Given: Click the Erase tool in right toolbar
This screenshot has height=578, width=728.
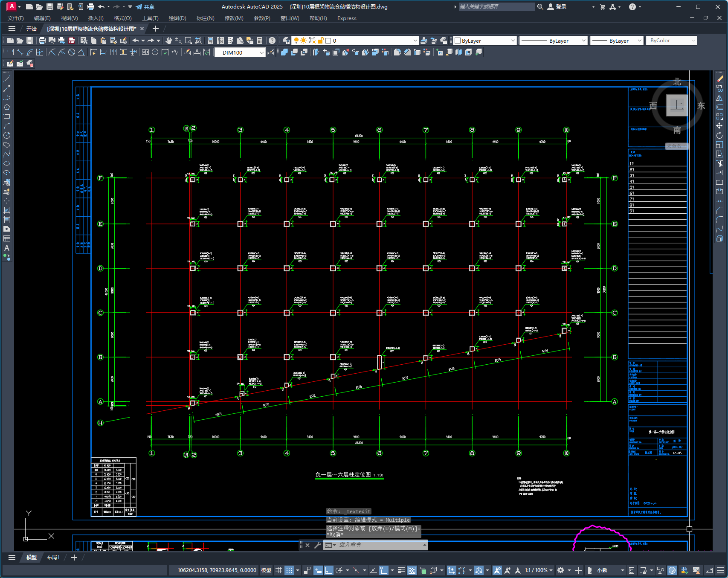Looking at the screenshot, I should (x=719, y=79).
